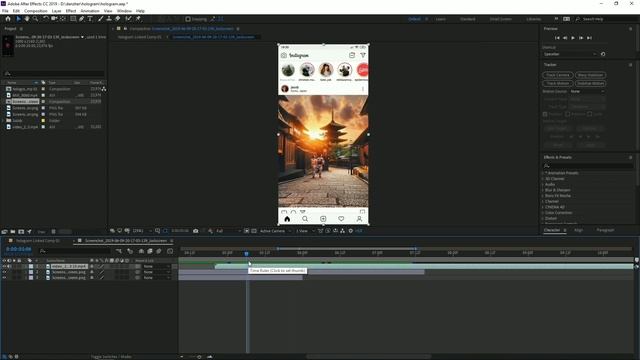Click the Track Camera button

(558, 75)
